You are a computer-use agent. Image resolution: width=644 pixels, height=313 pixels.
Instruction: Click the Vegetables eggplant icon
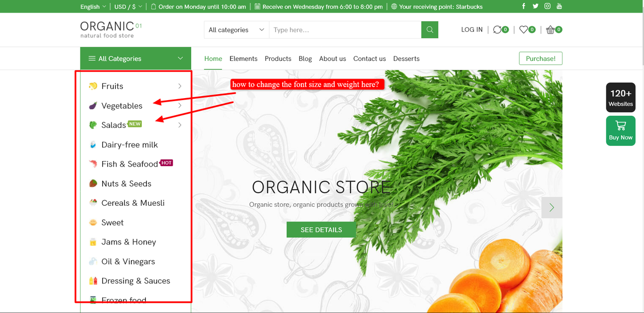(x=93, y=106)
